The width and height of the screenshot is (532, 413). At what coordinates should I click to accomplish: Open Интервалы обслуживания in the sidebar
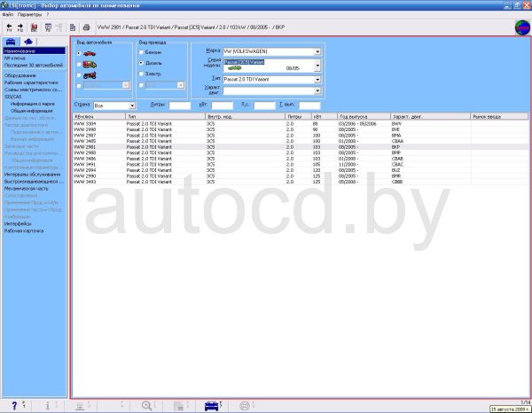pyautogui.click(x=32, y=175)
